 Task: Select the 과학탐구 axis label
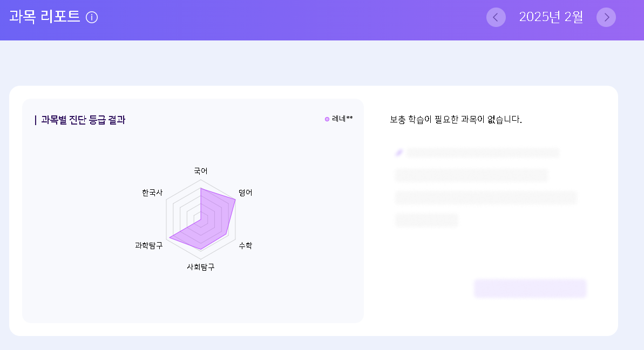(148, 245)
